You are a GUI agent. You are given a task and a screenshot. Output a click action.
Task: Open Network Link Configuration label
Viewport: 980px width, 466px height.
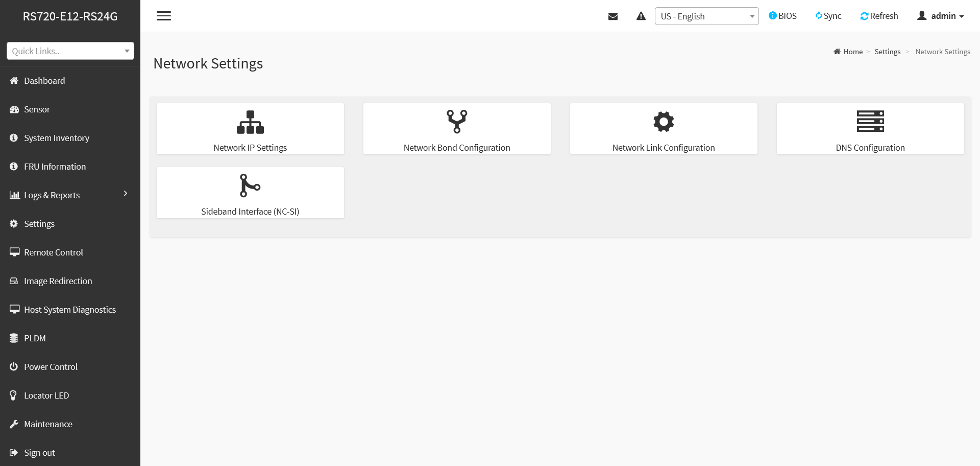point(664,148)
